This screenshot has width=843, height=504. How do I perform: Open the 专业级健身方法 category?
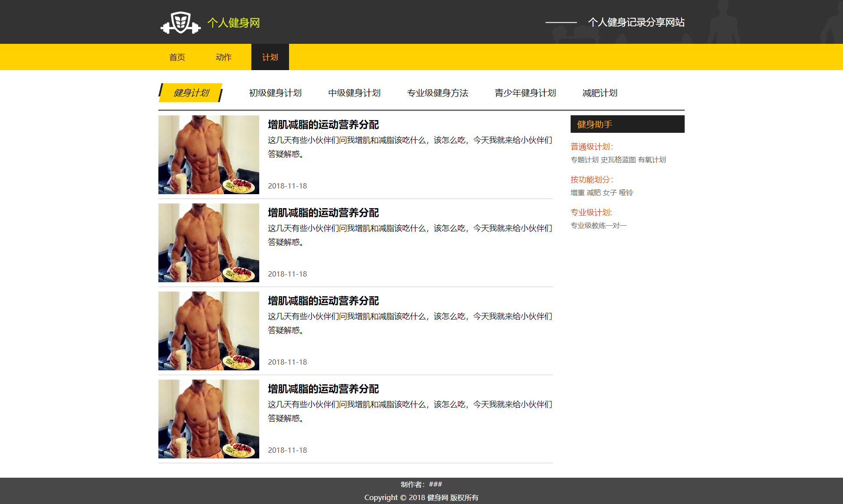438,93
